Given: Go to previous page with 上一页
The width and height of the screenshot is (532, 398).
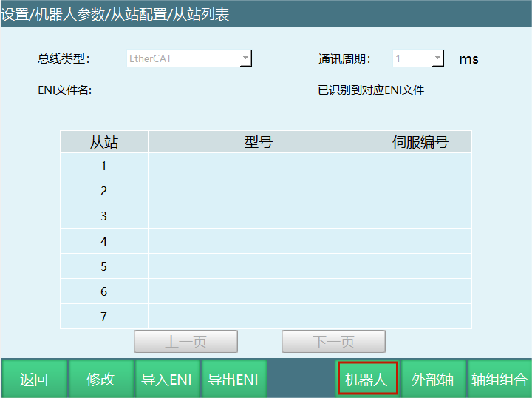Looking at the screenshot, I should click(x=185, y=342).
